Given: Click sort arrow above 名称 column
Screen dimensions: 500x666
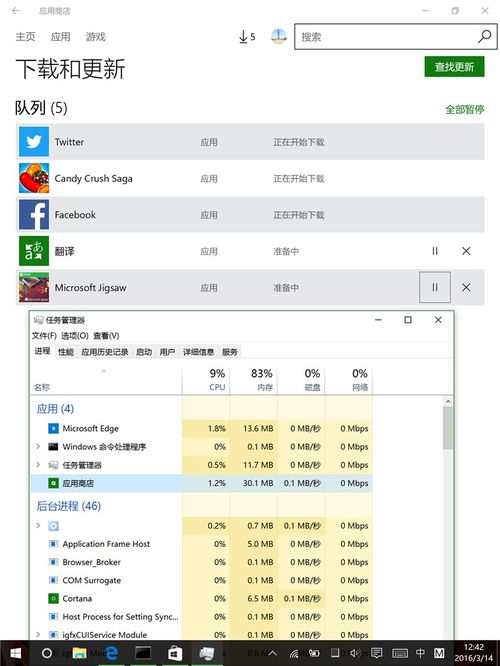Looking at the screenshot, I should (x=103, y=372).
